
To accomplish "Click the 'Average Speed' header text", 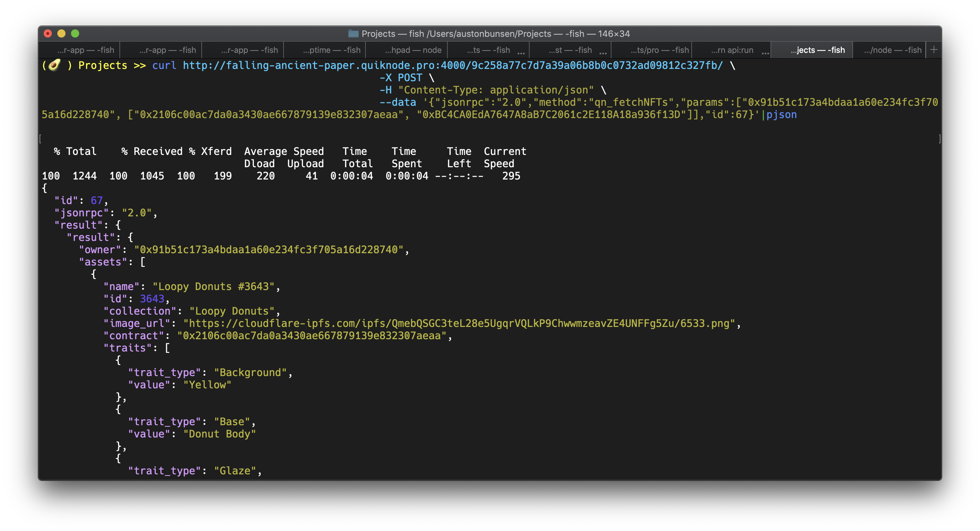I will tap(284, 152).
